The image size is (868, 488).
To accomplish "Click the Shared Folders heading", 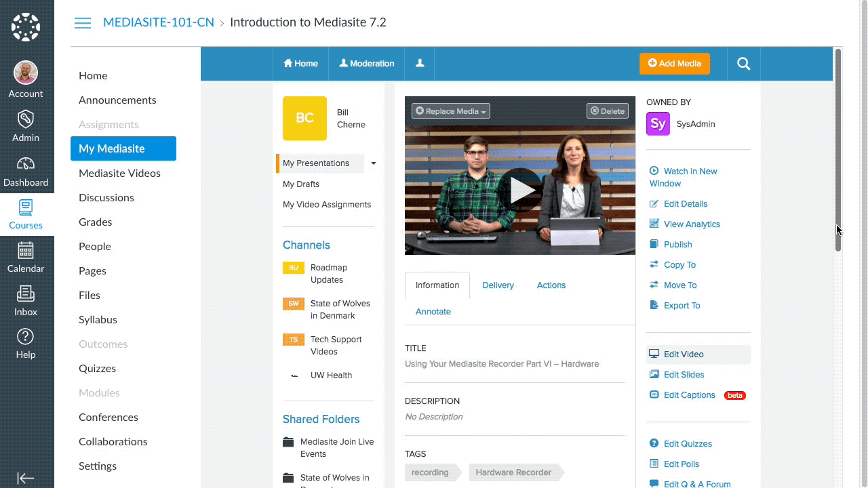I will (x=321, y=420).
